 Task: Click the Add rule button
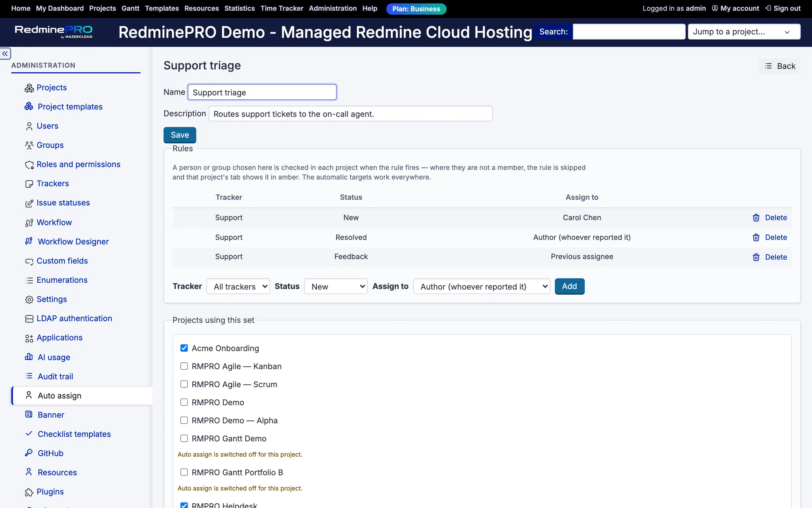[x=570, y=286]
